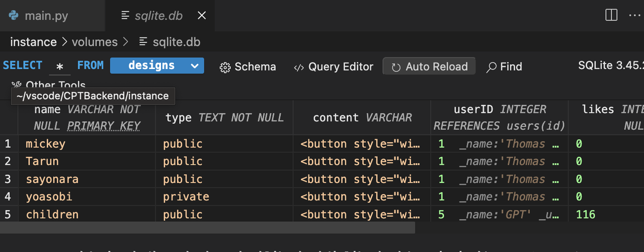Click the content cell in mickey row
Viewport: 644px width, 252px height.
click(x=362, y=144)
